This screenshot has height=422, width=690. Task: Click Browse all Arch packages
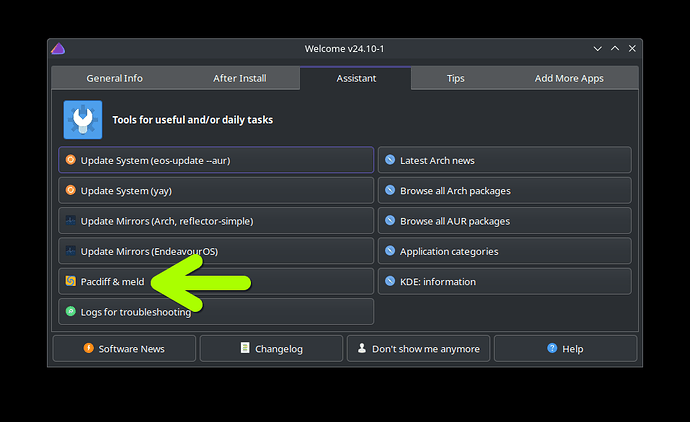tap(505, 191)
